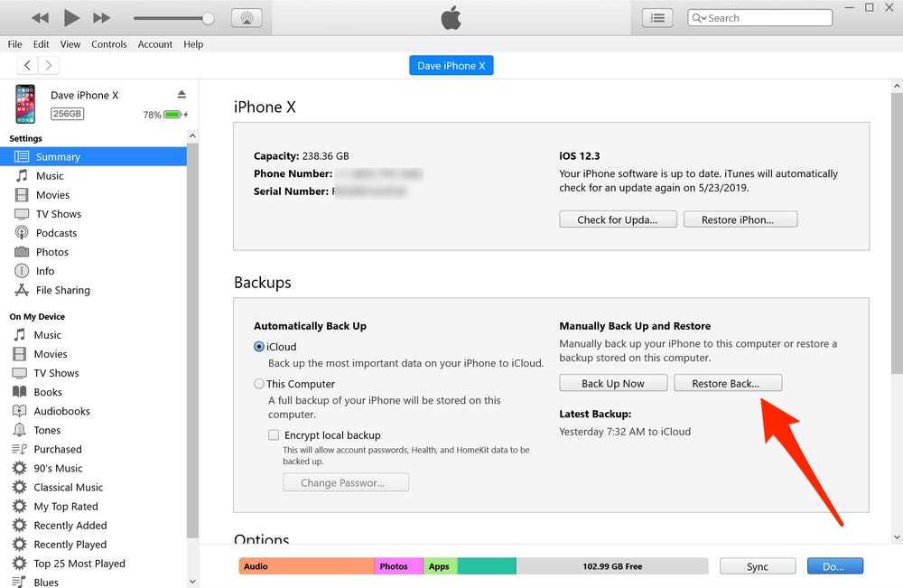Open the Controls menu

[109, 44]
